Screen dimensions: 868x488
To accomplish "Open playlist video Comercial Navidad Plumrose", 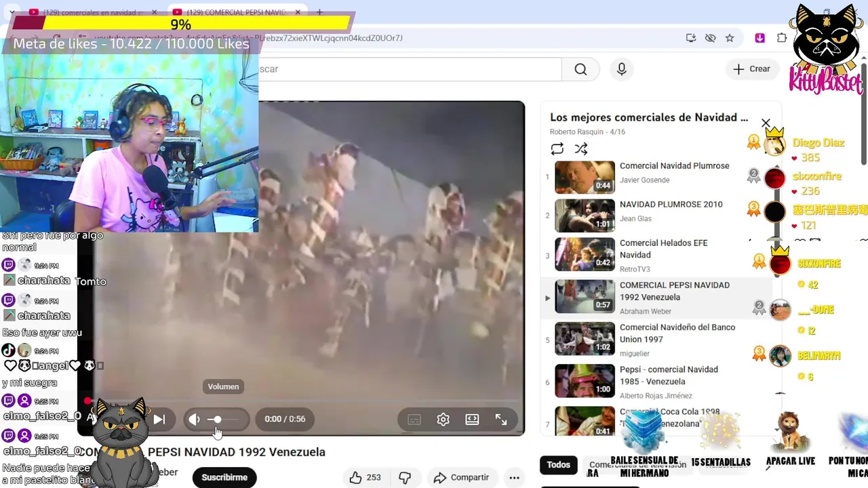I will (656, 178).
